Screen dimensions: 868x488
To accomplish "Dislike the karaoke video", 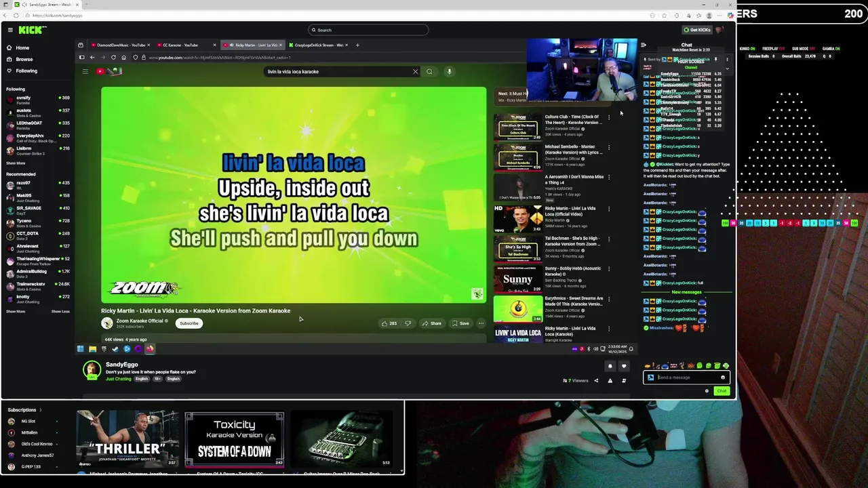I will pos(408,323).
